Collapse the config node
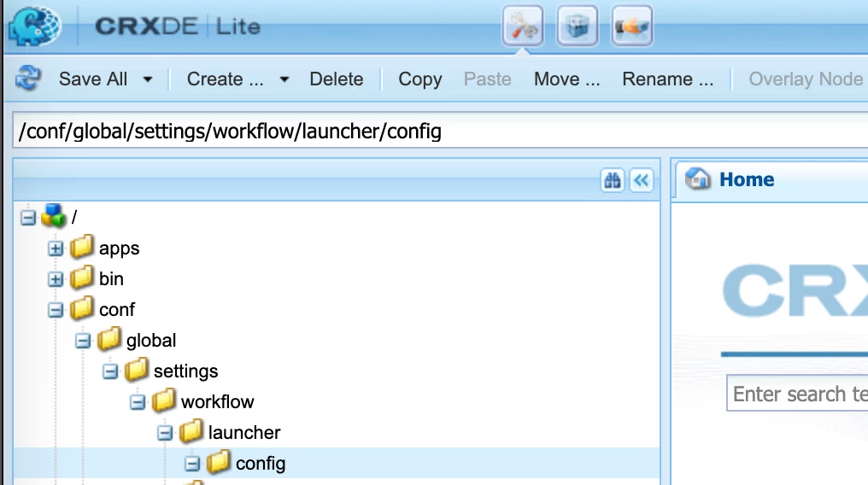Viewport: 868px width, 485px height. point(192,464)
